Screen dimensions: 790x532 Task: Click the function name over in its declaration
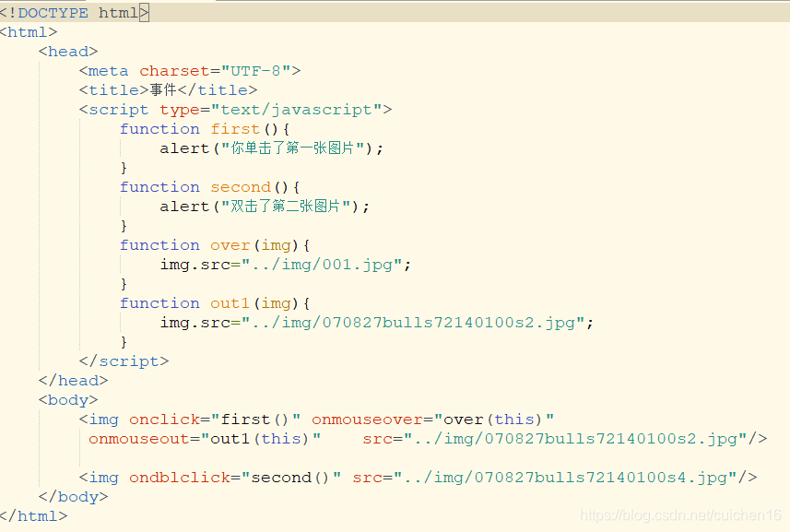230,245
